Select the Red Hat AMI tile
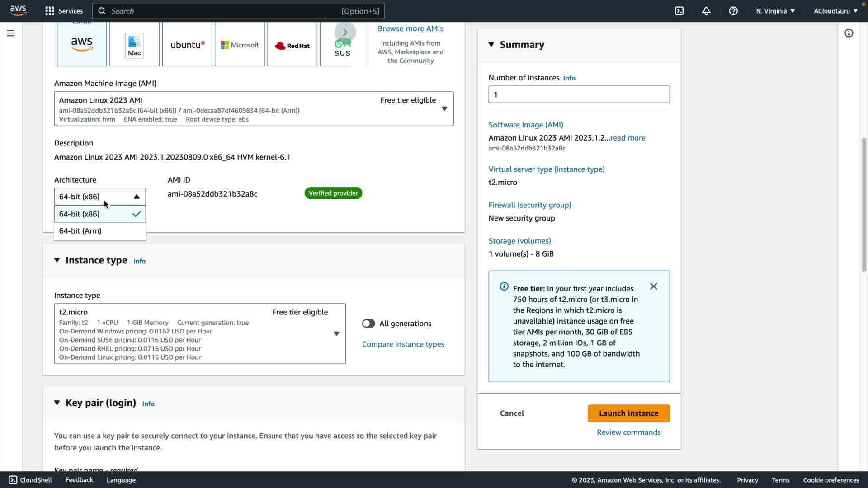868x488 pixels. click(292, 45)
